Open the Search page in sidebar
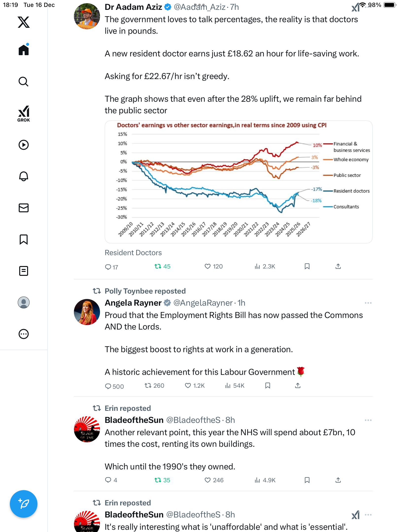Image resolution: width=399 pixels, height=532 pixels. click(24, 82)
